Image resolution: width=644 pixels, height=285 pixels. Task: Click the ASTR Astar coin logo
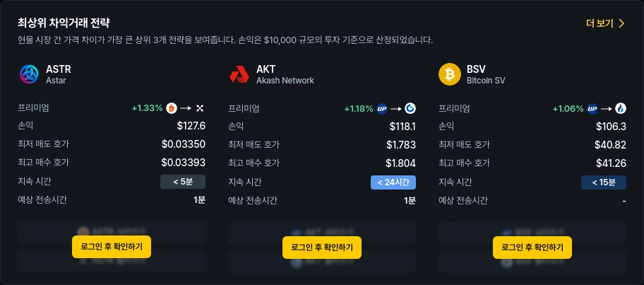[29, 74]
